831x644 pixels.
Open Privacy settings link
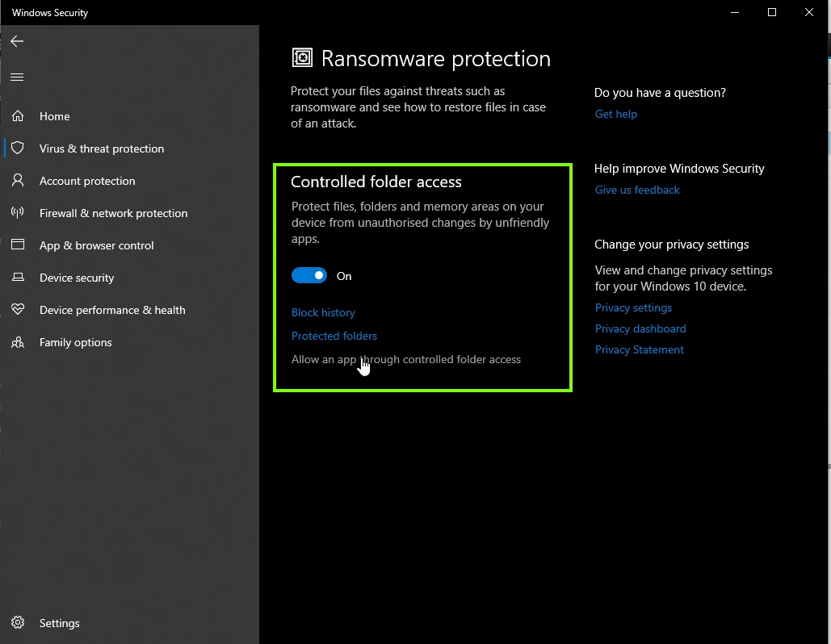[x=633, y=307]
